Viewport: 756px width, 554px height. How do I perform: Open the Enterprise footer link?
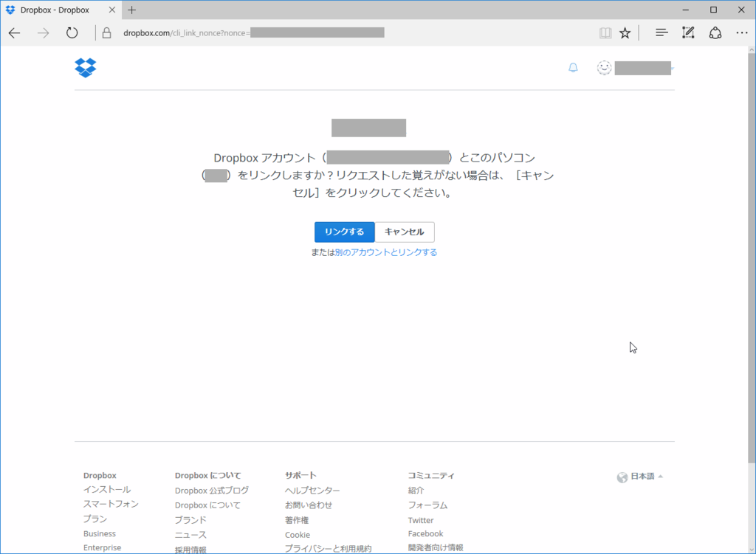102,548
